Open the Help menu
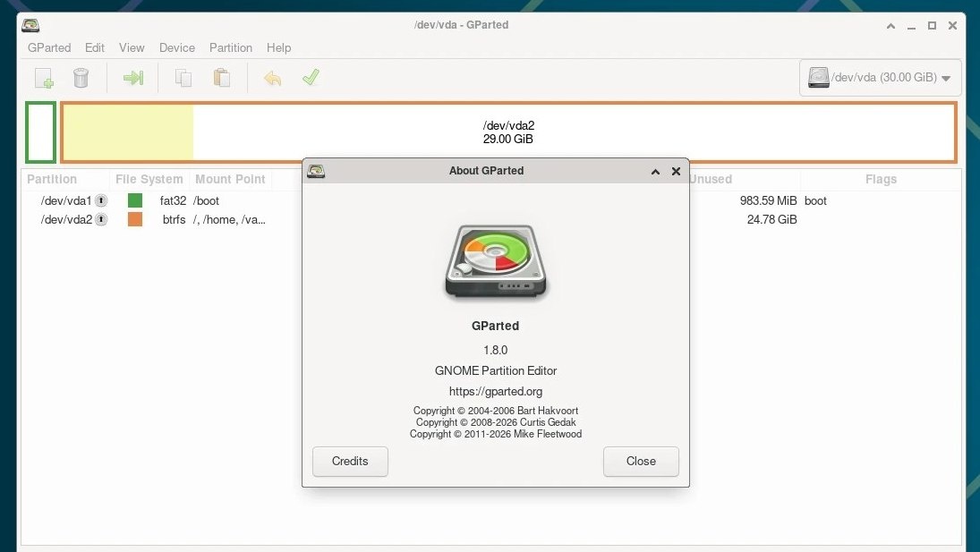The image size is (980, 552). 278,47
